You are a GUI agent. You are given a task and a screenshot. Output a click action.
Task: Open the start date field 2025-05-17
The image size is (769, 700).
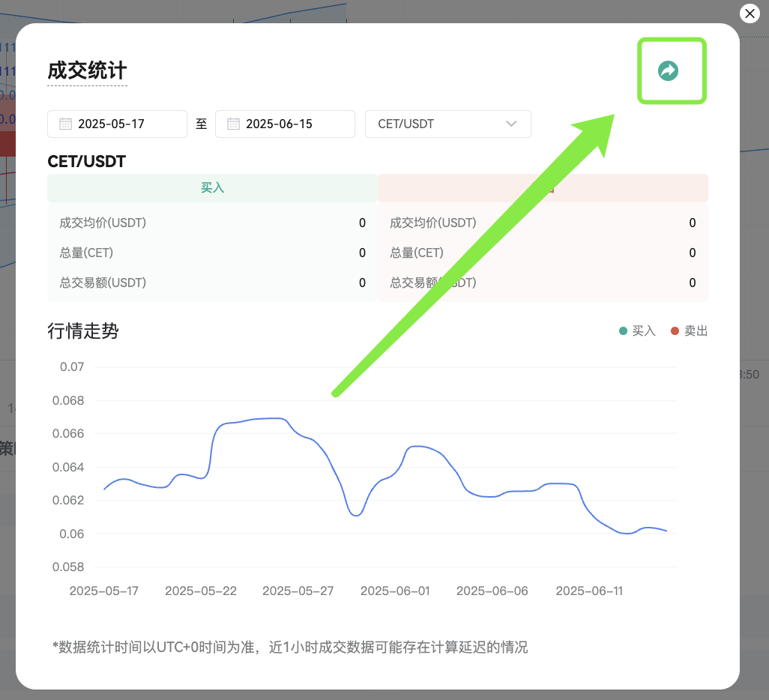point(117,124)
